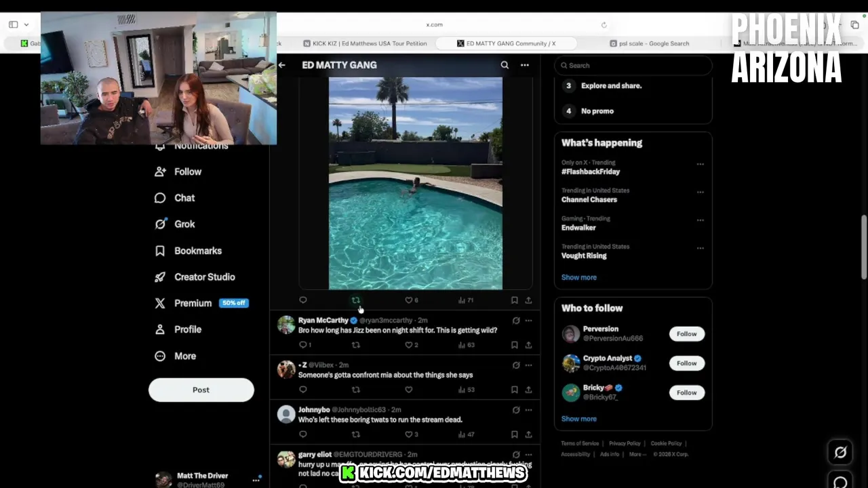868x488 pixels.
Task: Open Grok icon on Ryan McCarthy's post
Action: (x=516, y=321)
